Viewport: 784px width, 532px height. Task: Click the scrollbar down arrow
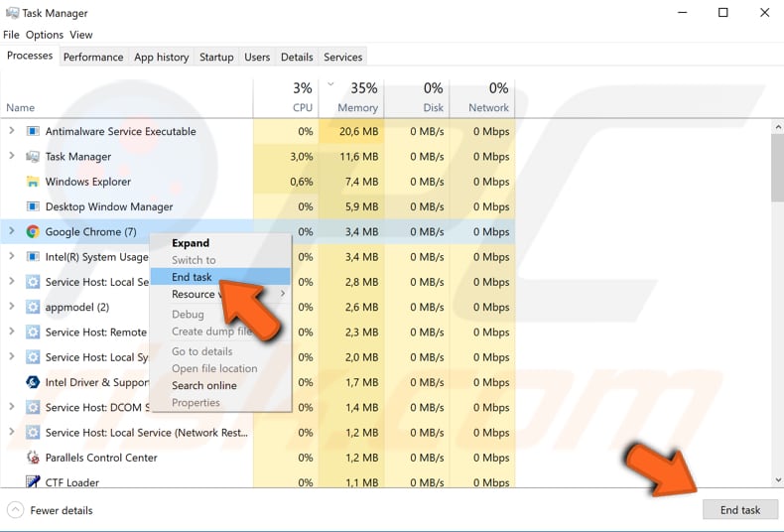pos(778,480)
